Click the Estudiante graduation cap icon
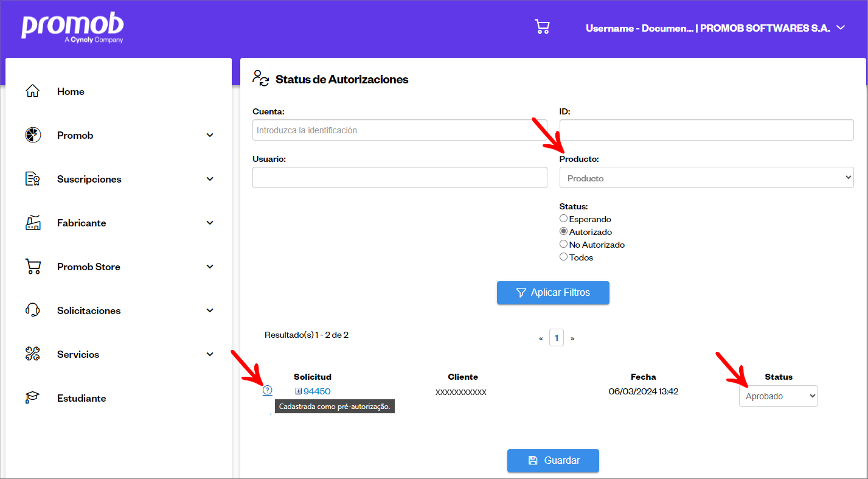868x479 pixels. click(33, 398)
